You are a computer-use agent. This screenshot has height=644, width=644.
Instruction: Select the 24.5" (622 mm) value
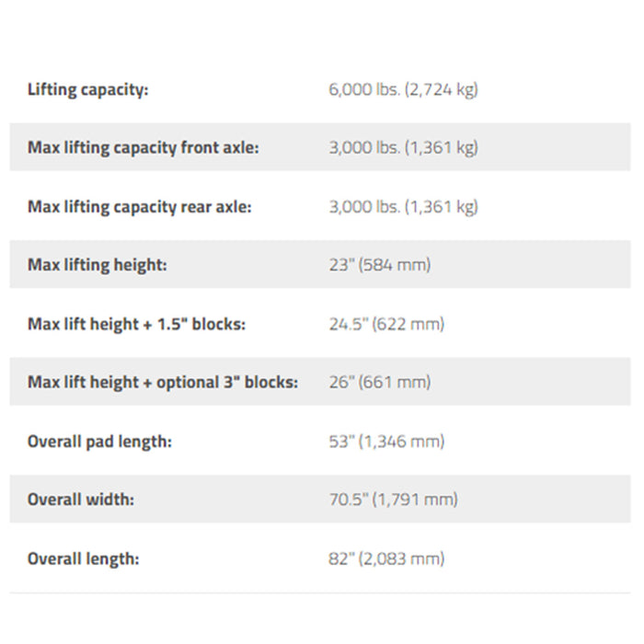(386, 324)
